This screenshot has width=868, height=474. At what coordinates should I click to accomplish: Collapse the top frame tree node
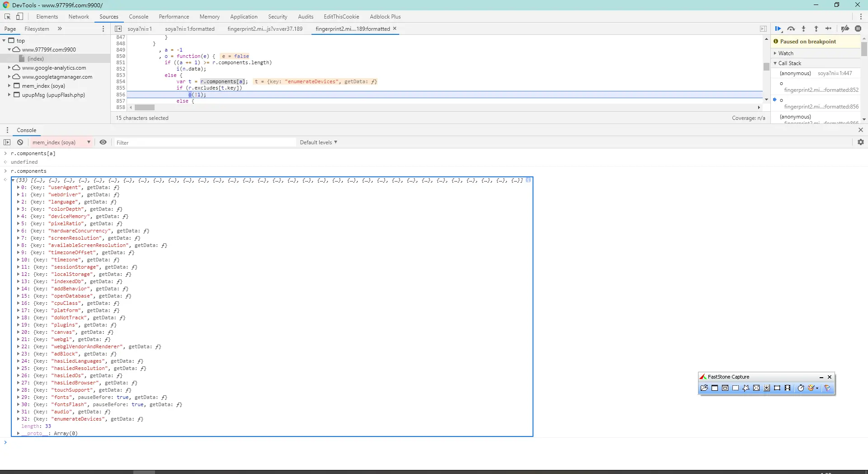pyautogui.click(x=4, y=40)
